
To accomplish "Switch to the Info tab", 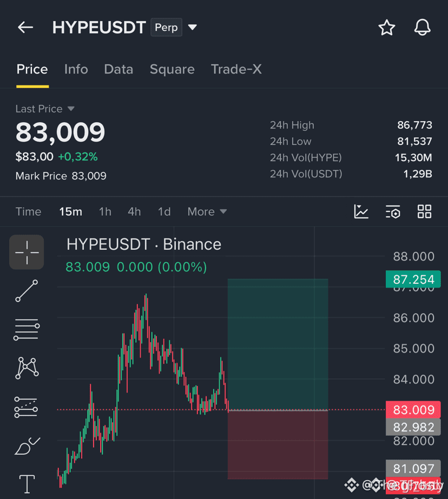I will pos(76,69).
